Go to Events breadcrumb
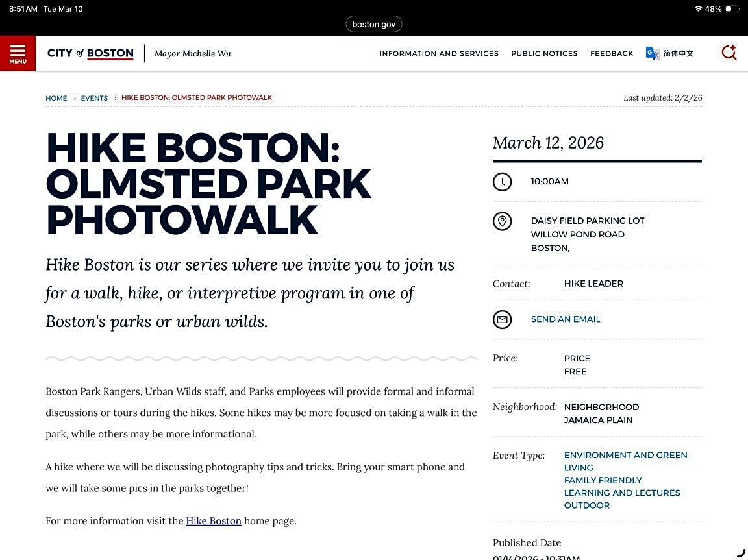 94,98
